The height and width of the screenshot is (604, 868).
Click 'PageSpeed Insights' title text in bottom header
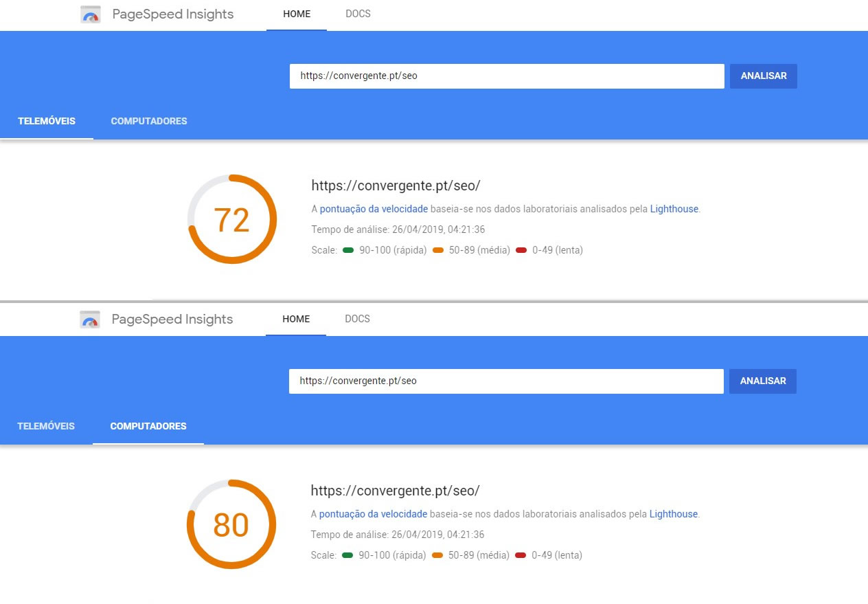point(172,320)
